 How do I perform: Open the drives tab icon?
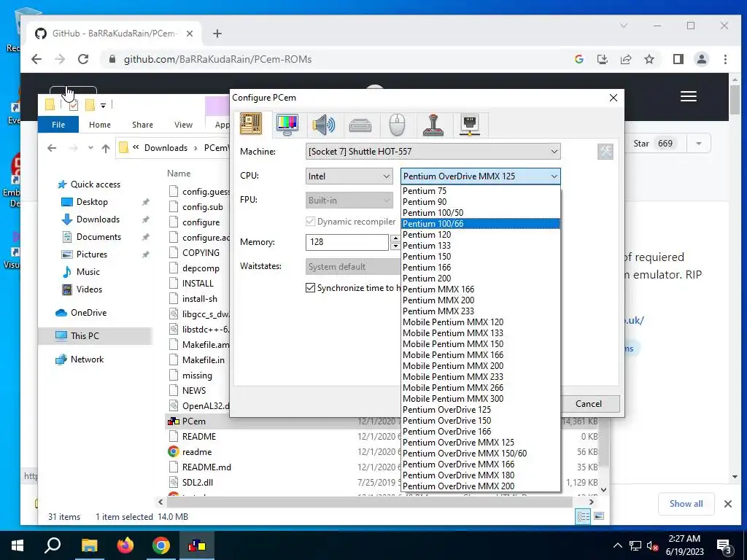[360, 125]
